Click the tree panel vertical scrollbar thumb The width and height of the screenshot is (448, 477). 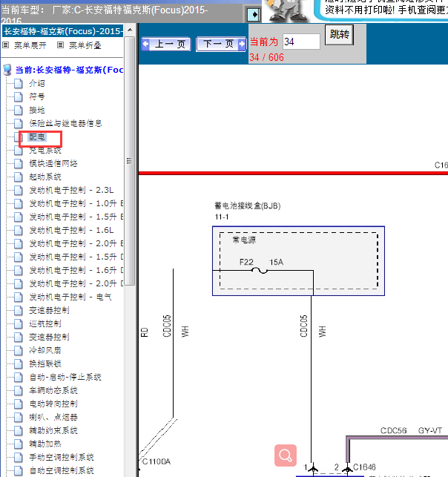tap(130, 161)
